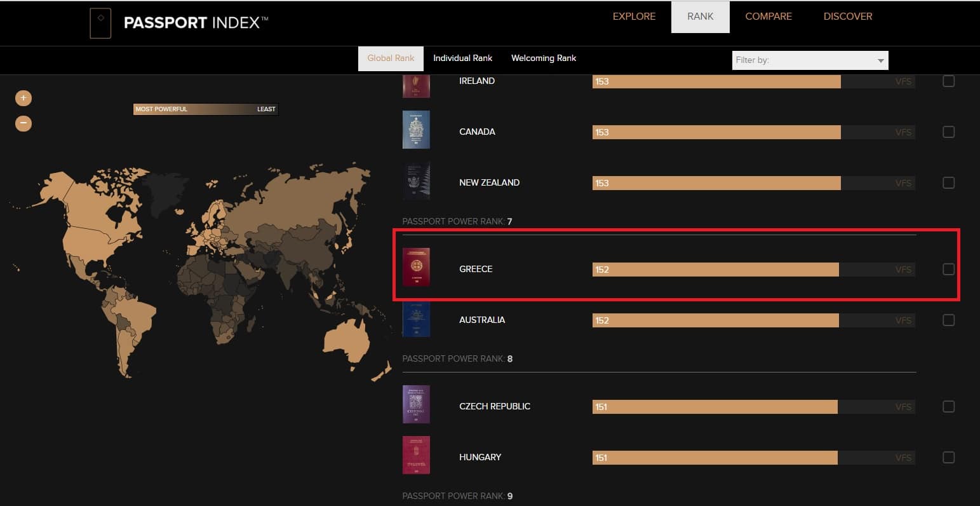This screenshot has height=506, width=980.
Task: Click the Australia country name
Action: 482,320
